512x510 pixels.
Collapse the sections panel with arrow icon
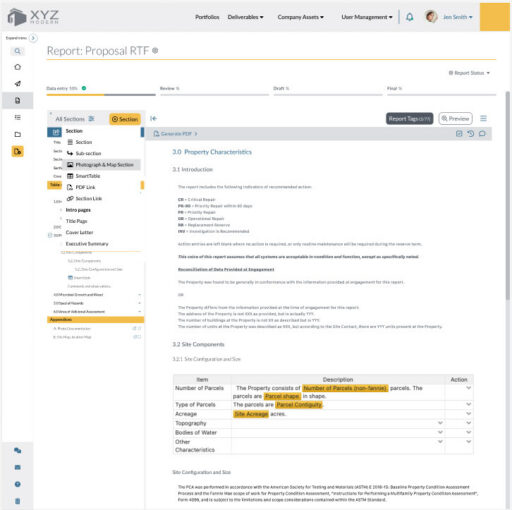153,118
